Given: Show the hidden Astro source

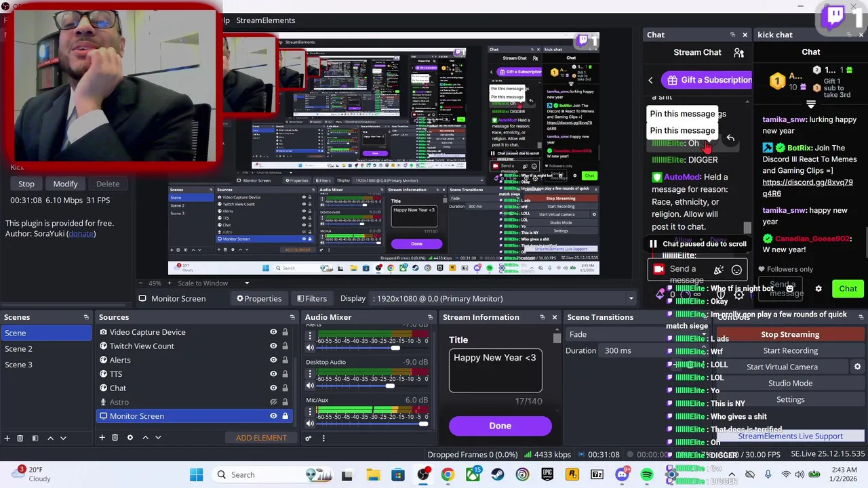Looking at the screenshot, I should [273, 402].
